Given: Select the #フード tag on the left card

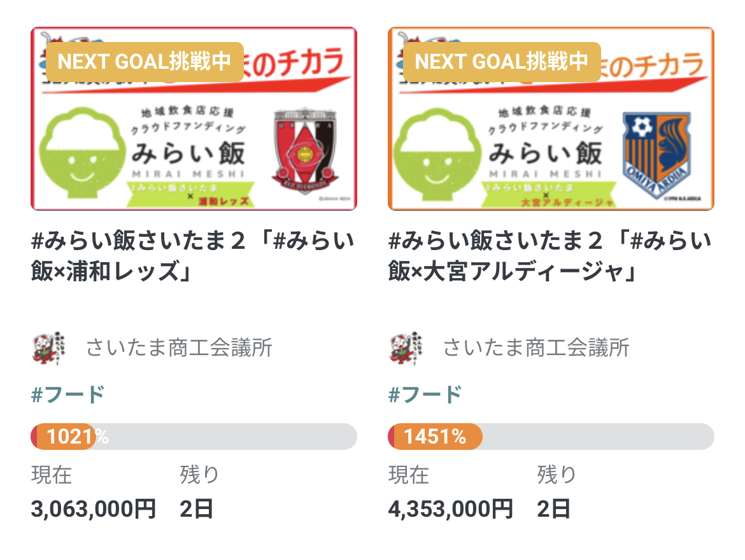Looking at the screenshot, I should (x=67, y=395).
